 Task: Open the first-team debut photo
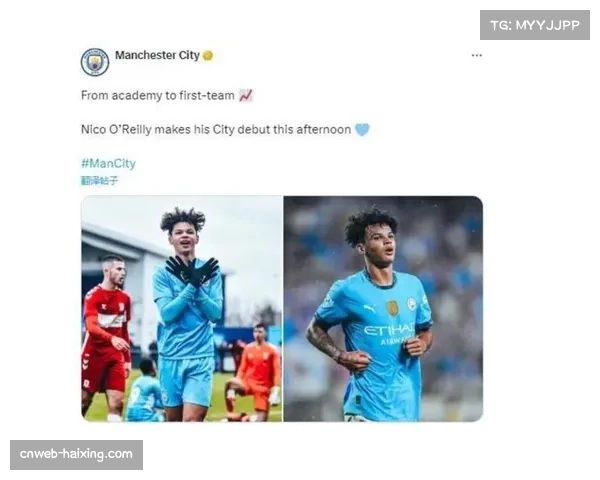pyautogui.click(x=383, y=309)
